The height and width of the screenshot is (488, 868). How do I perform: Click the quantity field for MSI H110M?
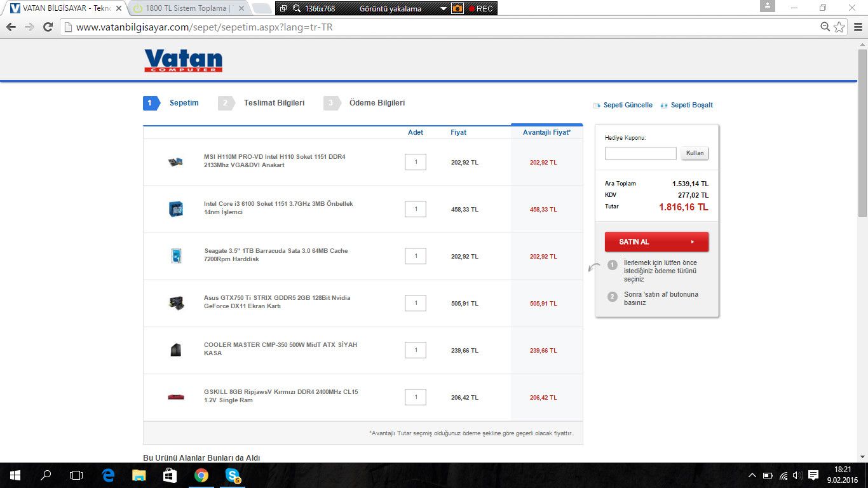(x=416, y=162)
